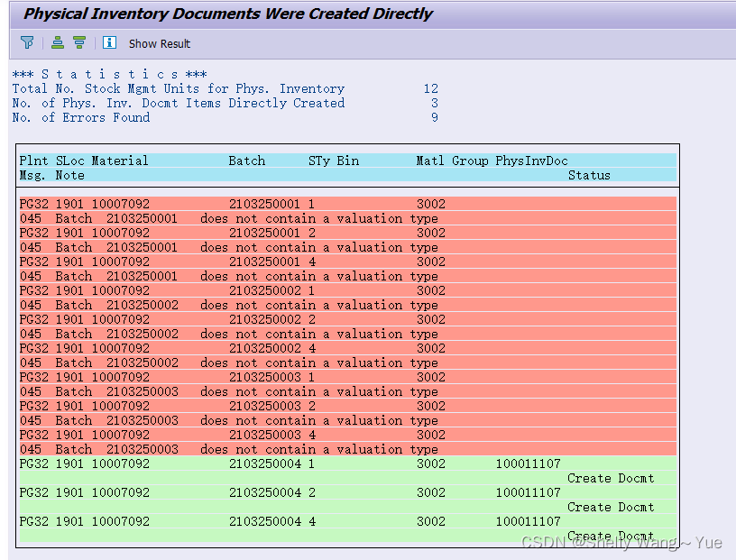Image resolution: width=736 pixels, height=560 pixels.
Task: Sort the list in descending order
Action: (x=79, y=42)
